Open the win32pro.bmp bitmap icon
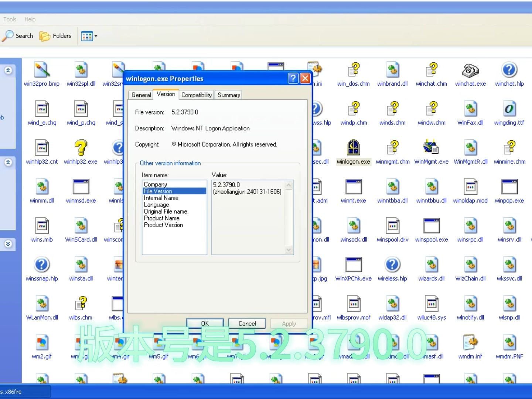 pyautogui.click(x=42, y=70)
